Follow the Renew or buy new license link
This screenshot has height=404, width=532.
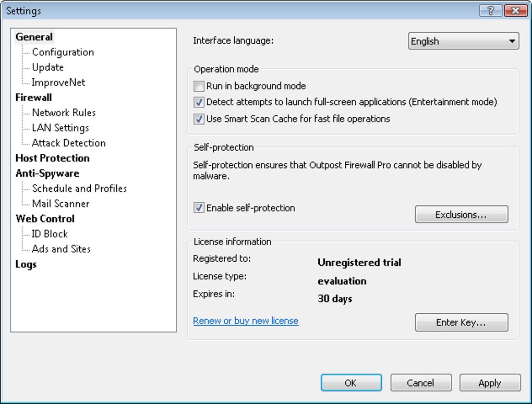[246, 321]
